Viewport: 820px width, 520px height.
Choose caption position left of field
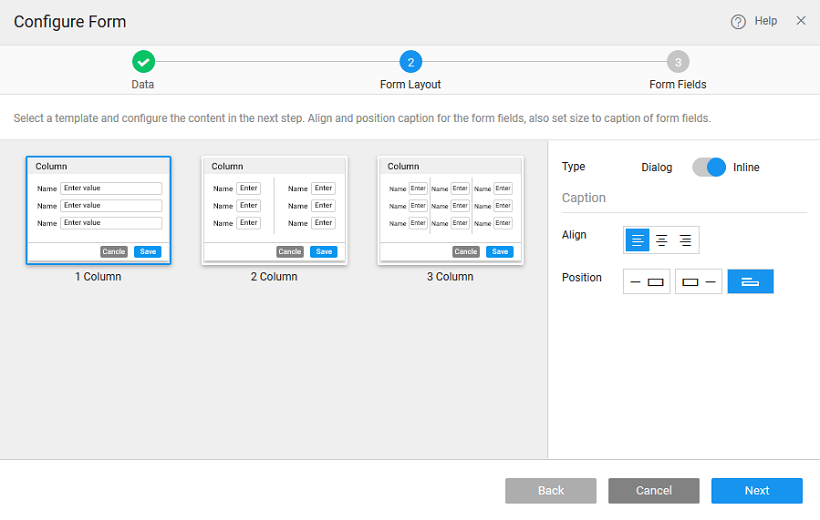647,282
